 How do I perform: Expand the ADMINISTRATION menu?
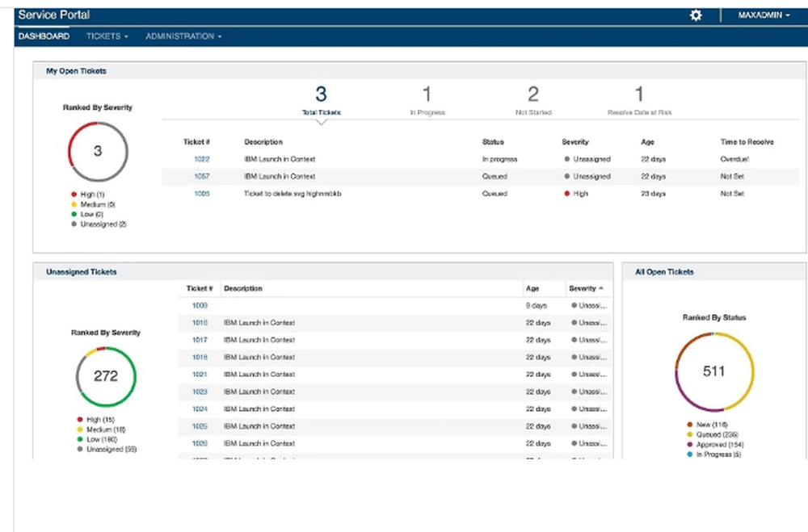click(x=183, y=36)
